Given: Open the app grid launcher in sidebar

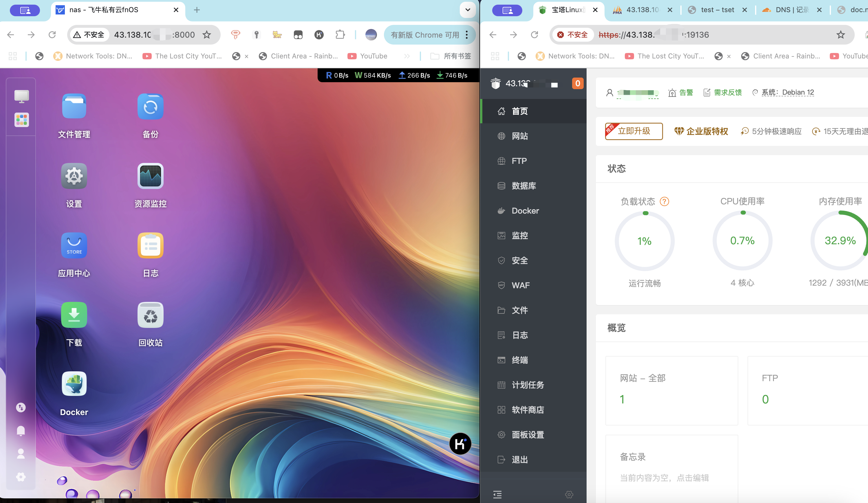Looking at the screenshot, I should (x=21, y=120).
